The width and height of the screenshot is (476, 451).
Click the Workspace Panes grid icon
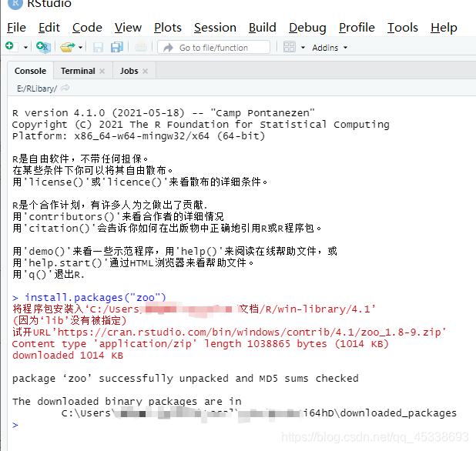click(289, 47)
